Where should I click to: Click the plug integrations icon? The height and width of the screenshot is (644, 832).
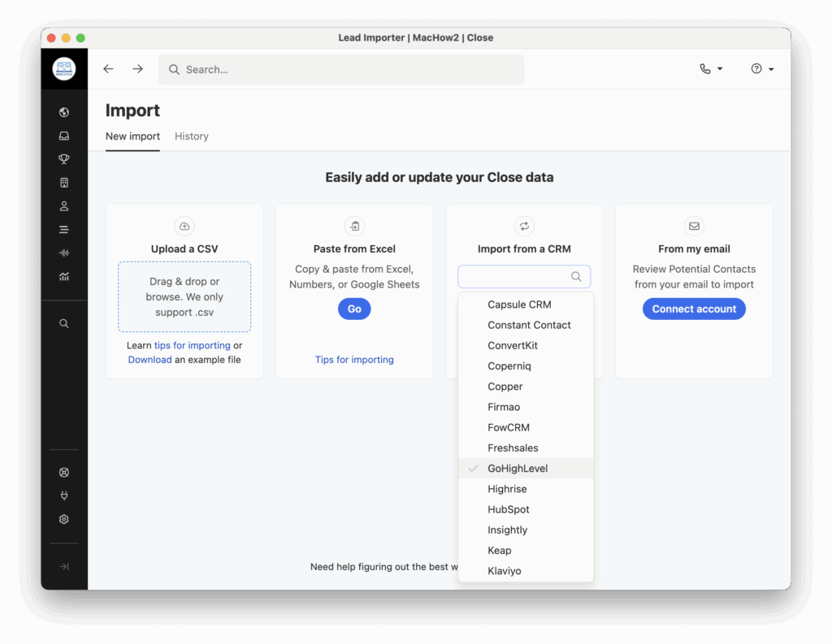click(x=64, y=496)
